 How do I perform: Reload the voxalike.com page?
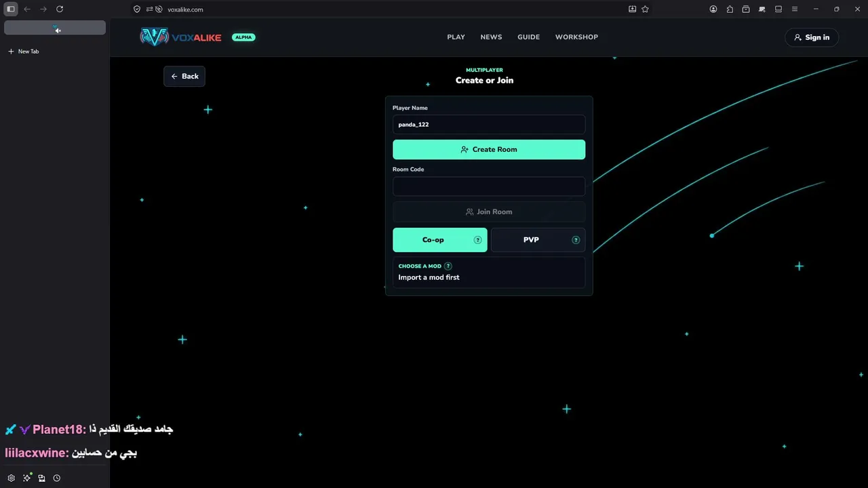click(x=60, y=9)
